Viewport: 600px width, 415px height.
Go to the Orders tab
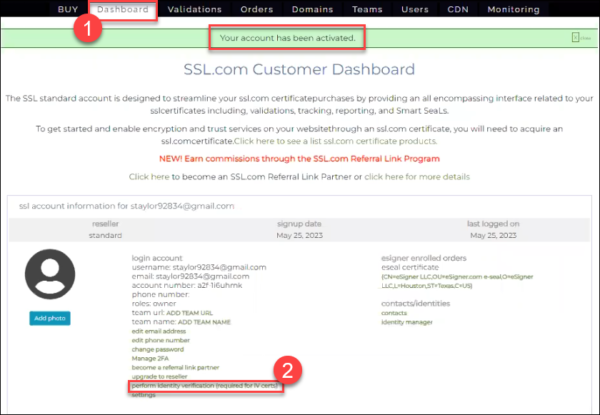[x=257, y=9]
